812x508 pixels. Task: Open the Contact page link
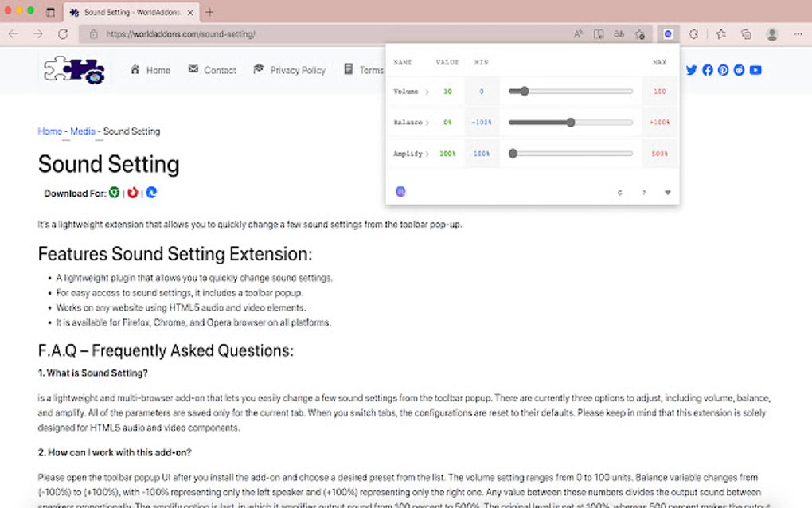point(219,70)
